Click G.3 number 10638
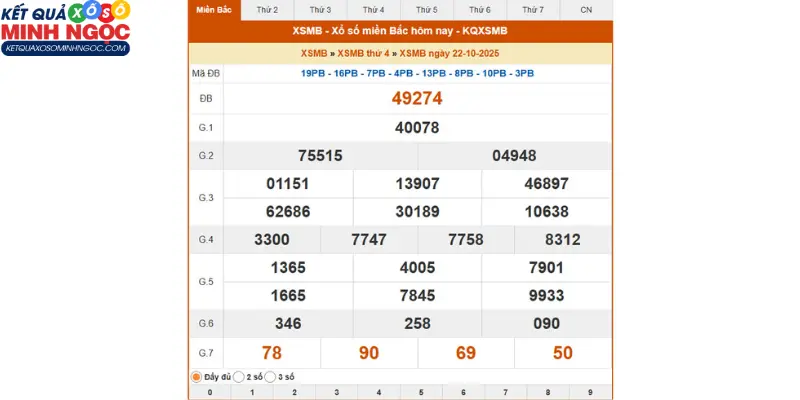Viewport: 800px width, 400px height. (546, 211)
